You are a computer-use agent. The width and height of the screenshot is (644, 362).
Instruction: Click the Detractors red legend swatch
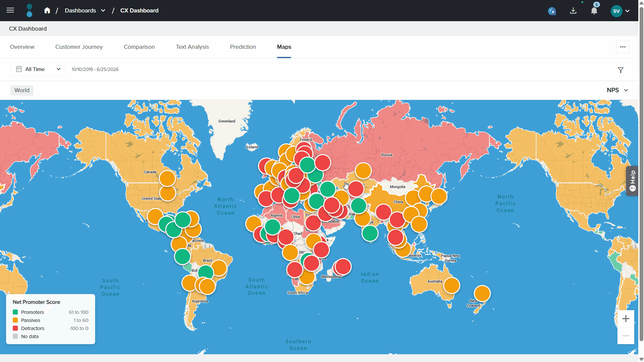pos(15,328)
